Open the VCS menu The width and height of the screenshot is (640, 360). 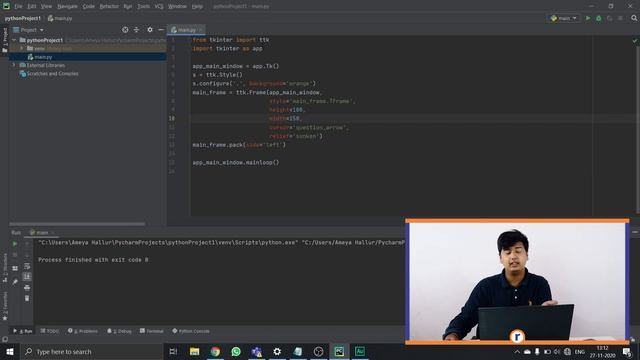[159, 6]
